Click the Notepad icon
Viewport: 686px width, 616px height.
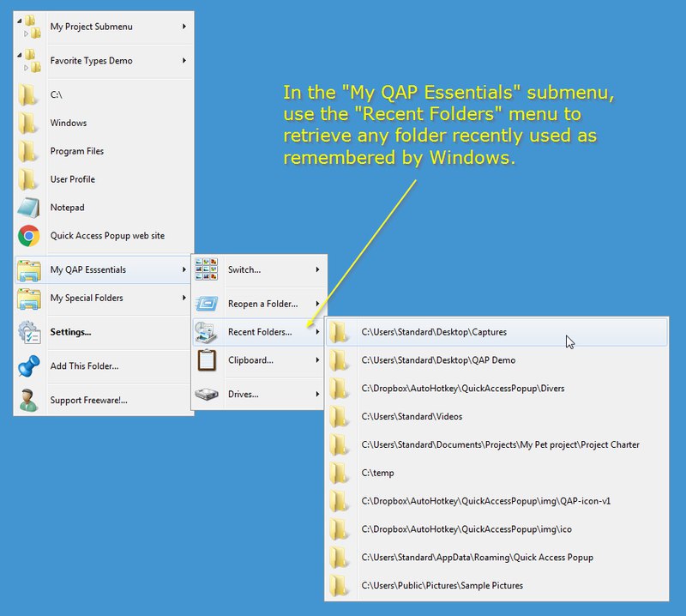[x=29, y=208]
